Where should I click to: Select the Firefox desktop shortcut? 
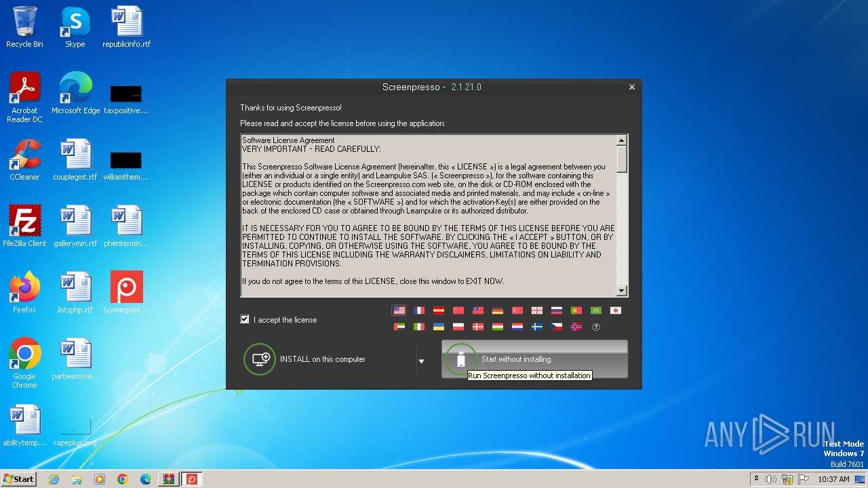coord(24,293)
